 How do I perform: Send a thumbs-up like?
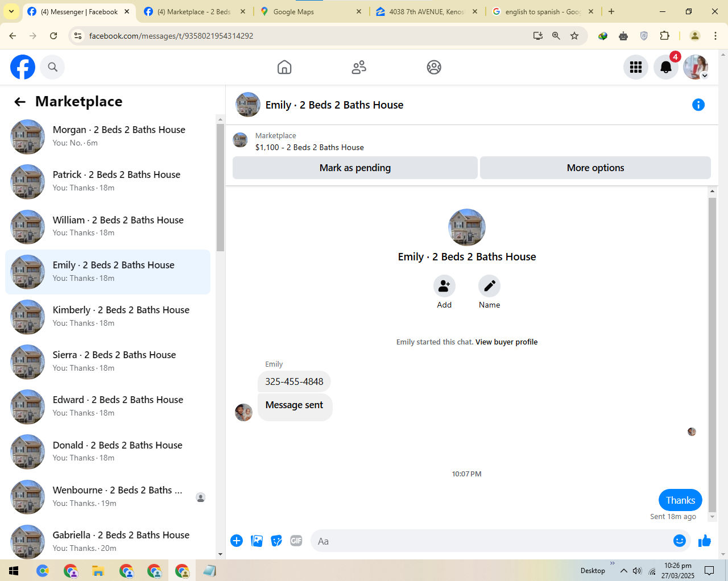(705, 541)
